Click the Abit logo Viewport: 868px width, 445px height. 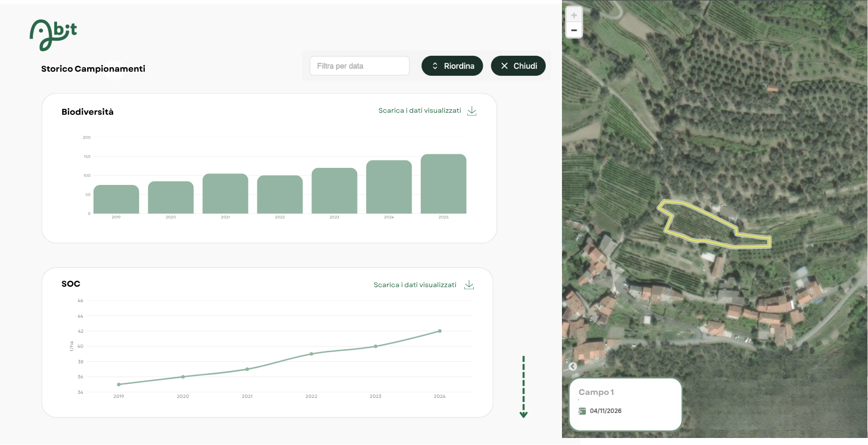(x=53, y=35)
